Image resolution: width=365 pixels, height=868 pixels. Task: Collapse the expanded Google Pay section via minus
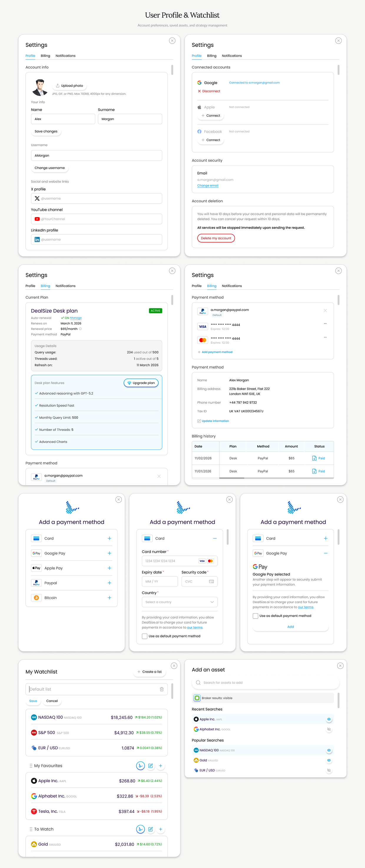point(326,553)
